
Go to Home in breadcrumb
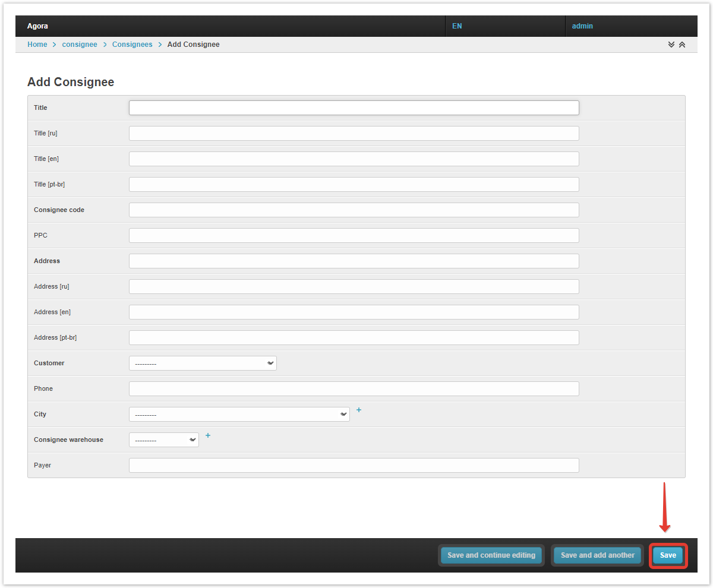(x=37, y=45)
